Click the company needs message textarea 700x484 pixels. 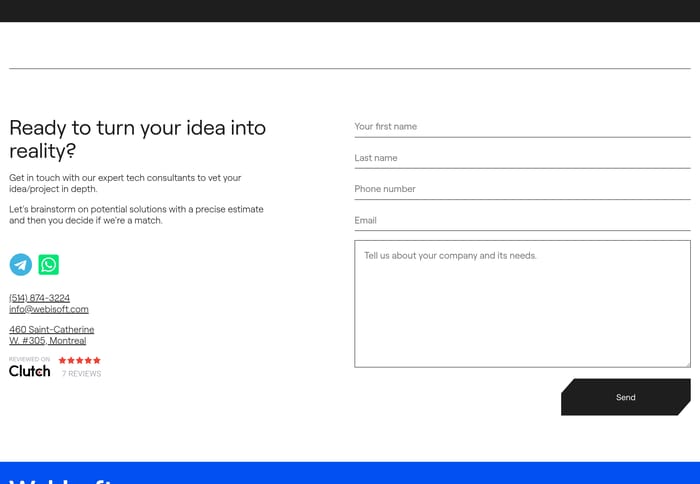(x=522, y=303)
